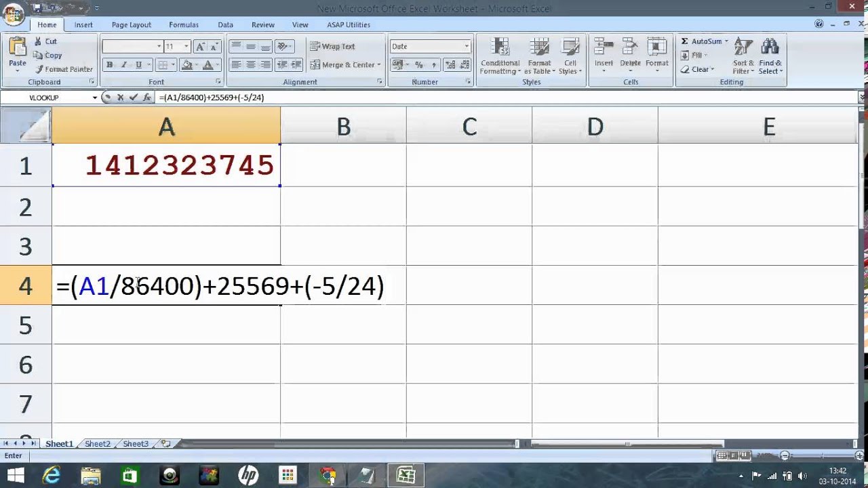Activate the Format Painter brush
This screenshot has height=488, width=868.
point(39,69)
